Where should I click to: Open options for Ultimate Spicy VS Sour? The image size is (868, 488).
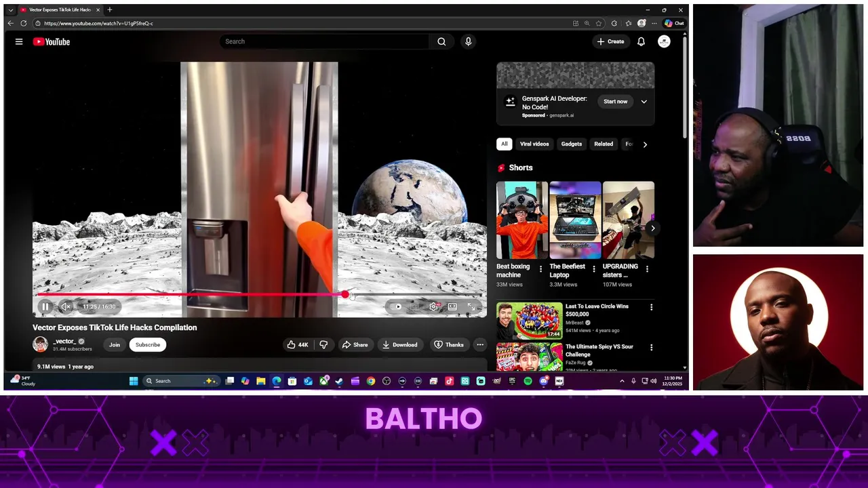coord(651,347)
